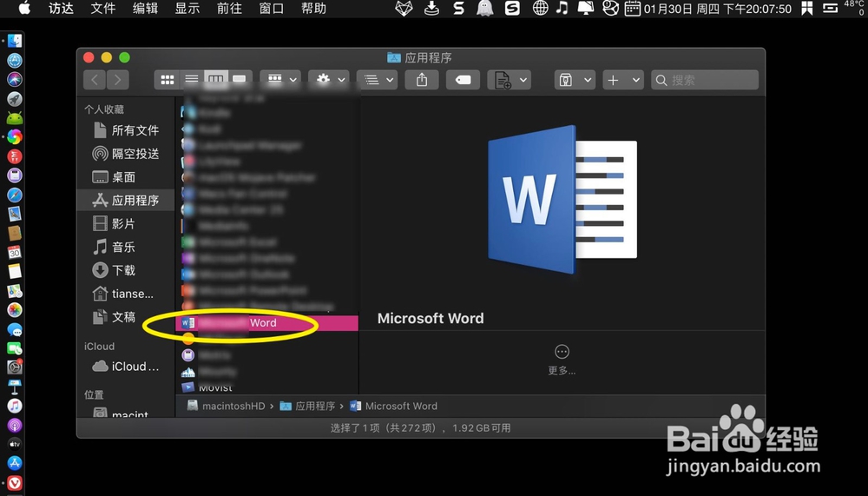Click the large Microsoft Word preview icon
The image size is (868, 496).
tap(562, 200)
